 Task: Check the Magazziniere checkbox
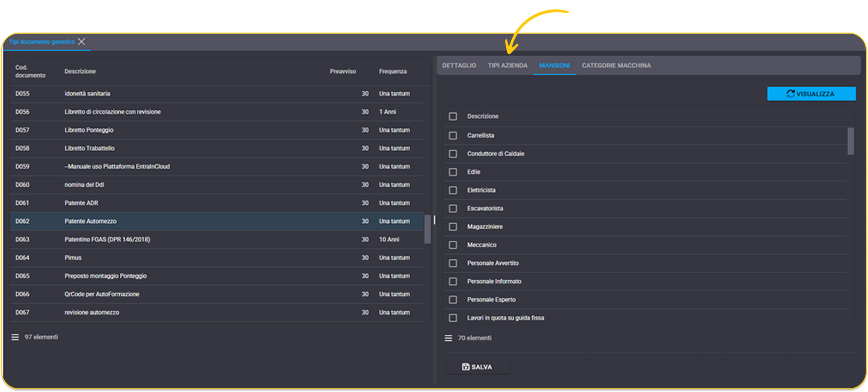click(453, 227)
